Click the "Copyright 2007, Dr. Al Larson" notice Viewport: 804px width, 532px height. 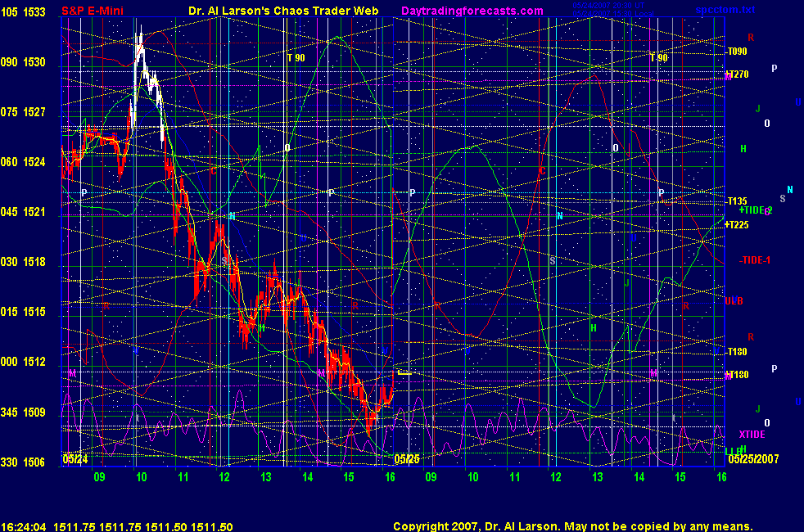[475, 526]
